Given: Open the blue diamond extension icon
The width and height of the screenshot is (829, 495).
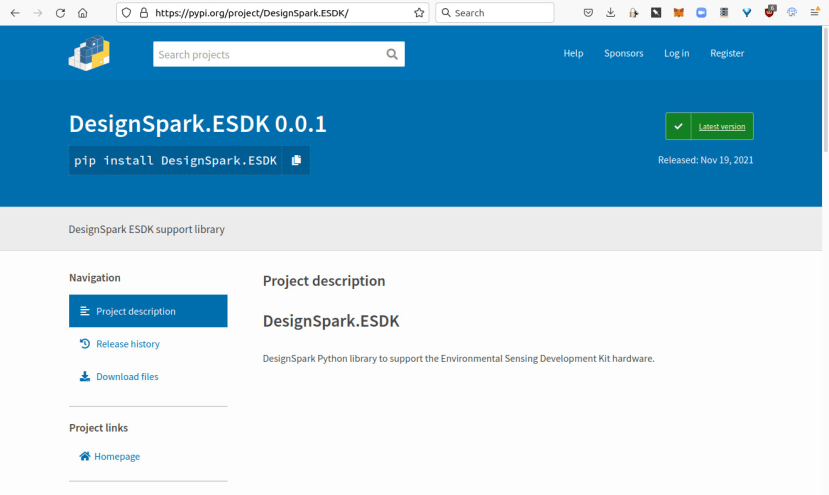Looking at the screenshot, I should 747,13.
